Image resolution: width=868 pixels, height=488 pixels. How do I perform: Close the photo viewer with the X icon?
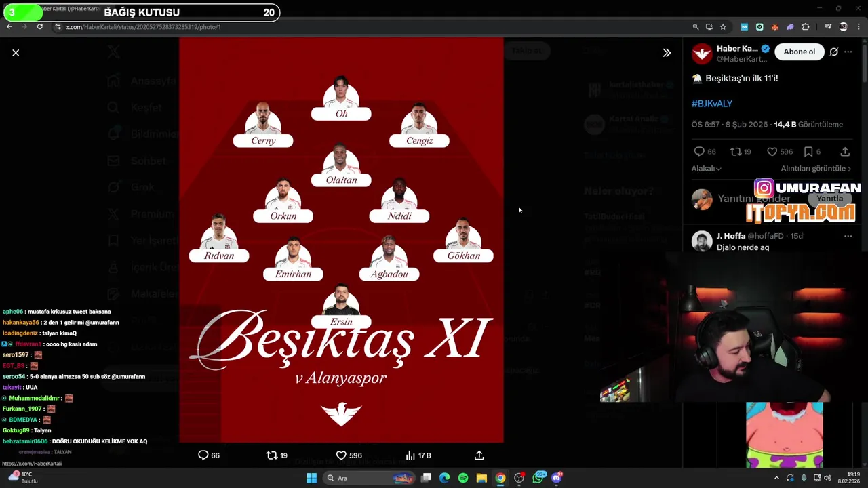[16, 52]
